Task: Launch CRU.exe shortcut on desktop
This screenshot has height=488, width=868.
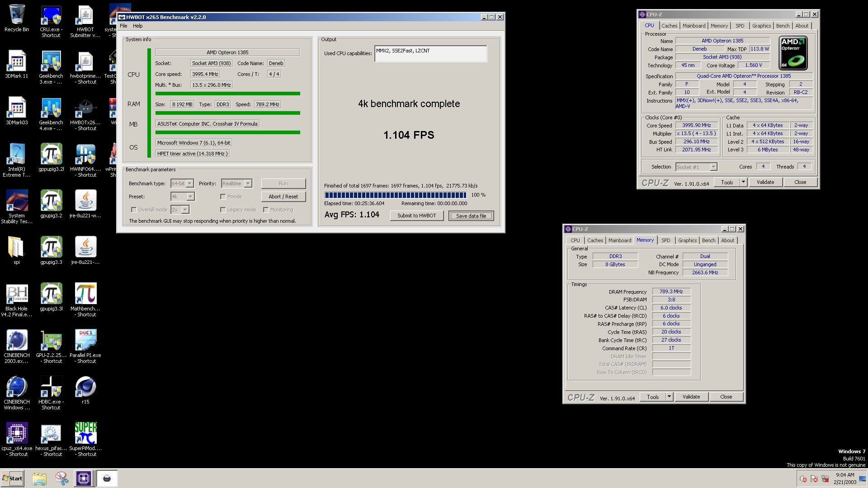Action: coord(51,21)
